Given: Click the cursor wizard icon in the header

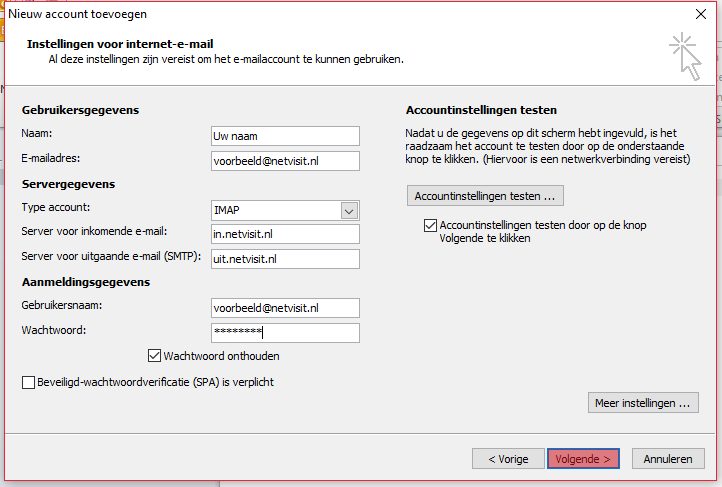Looking at the screenshot, I should coord(686,56).
